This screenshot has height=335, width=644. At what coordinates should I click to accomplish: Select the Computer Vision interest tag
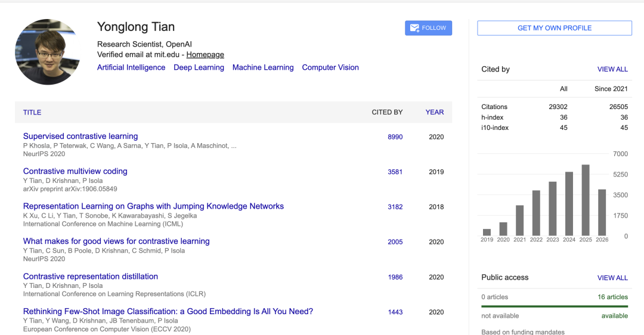tap(330, 67)
